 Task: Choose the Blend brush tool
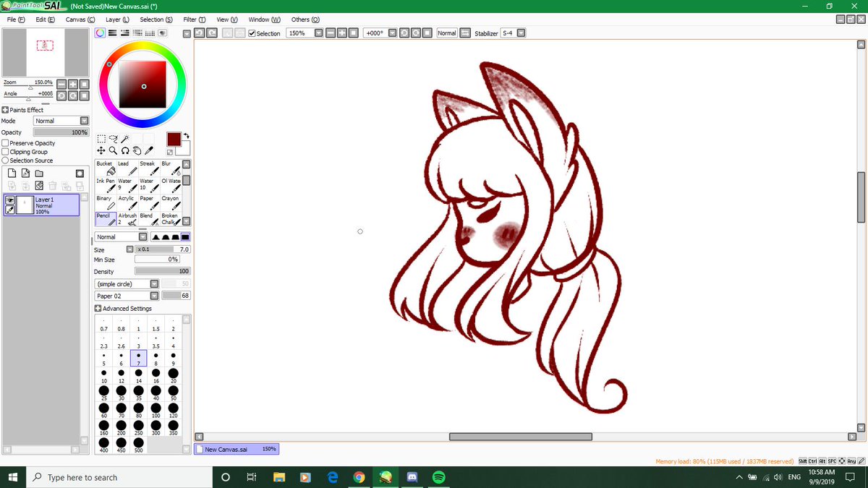(149, 220)
